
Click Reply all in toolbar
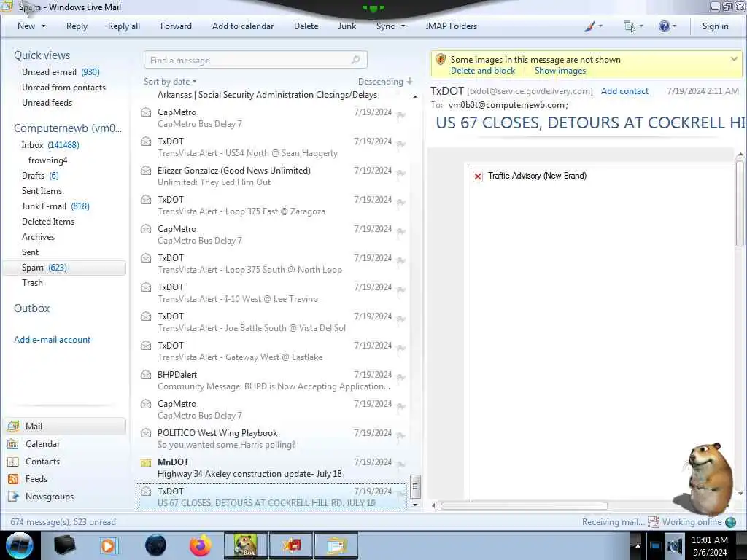pos(124,26)
